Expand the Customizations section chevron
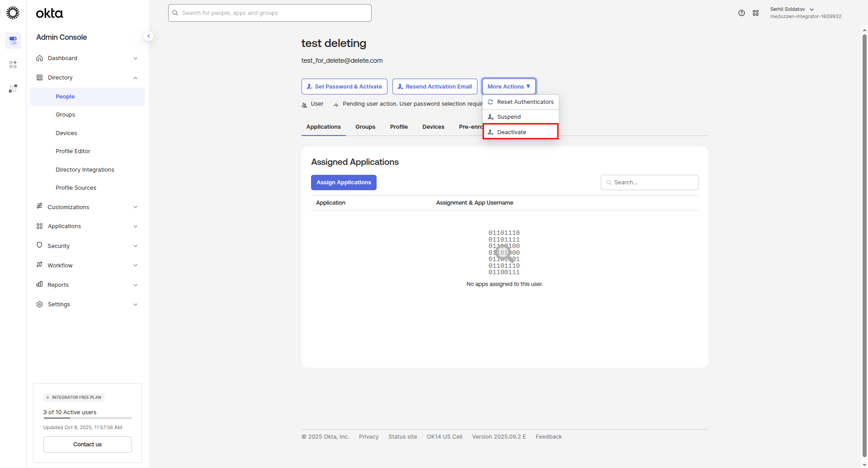The image size is (868, 468). pyautogui.click(x=135, y=207)
